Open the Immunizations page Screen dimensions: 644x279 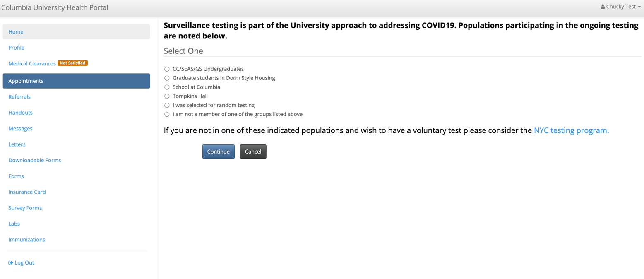coord(26,239)
